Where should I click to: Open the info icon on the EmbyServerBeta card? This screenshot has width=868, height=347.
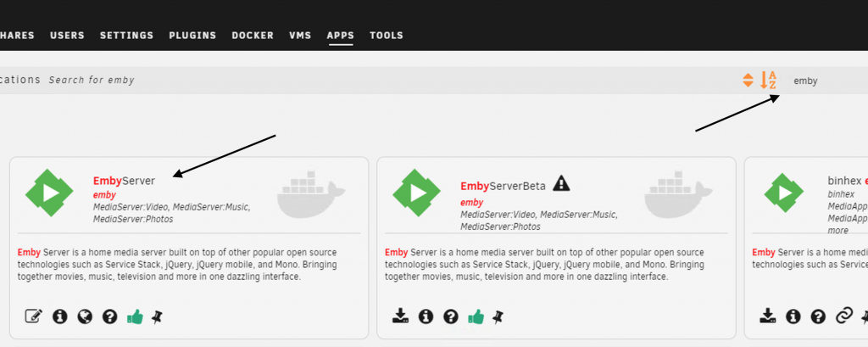pos(426,316)
